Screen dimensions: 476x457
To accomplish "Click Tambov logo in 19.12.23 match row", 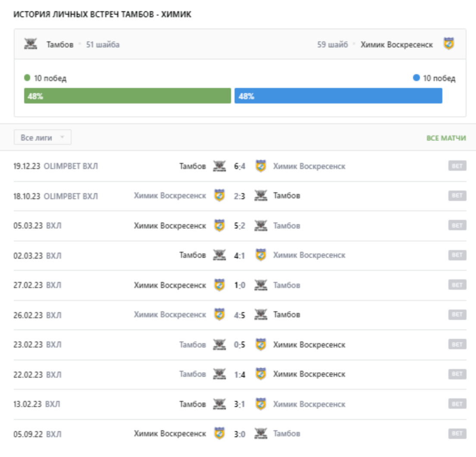I will [x=219, y=166].
